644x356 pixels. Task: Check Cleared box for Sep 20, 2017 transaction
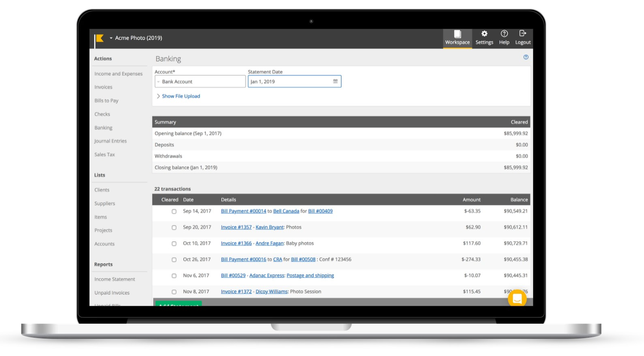pyautogui.click(x=174, y=228)
